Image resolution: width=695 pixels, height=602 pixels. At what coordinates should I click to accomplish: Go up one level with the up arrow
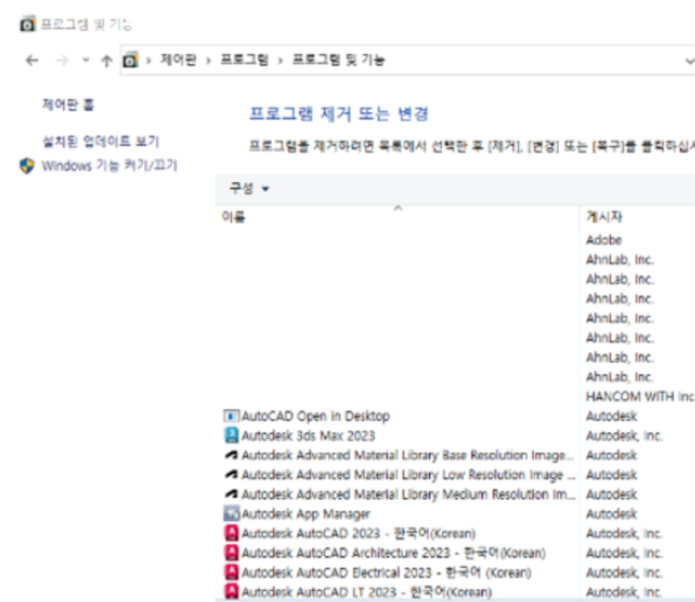(x=106, y=60)
